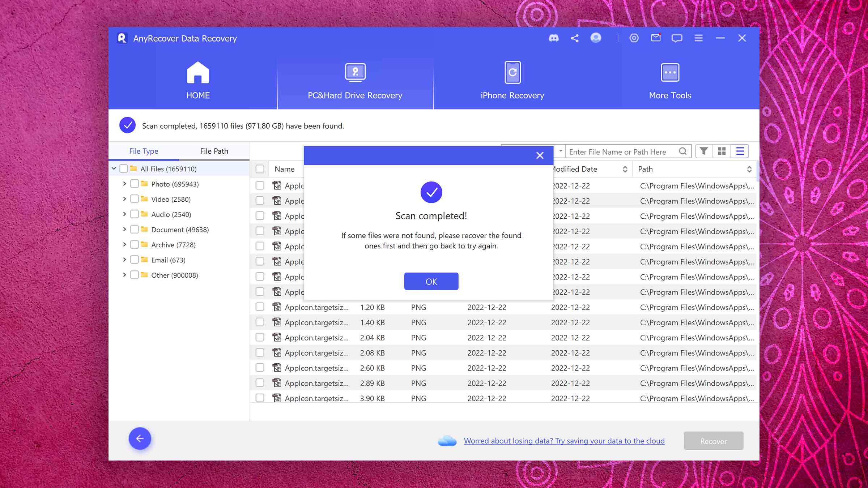The width and height of the screenshot is (868, 488).
Task: Check the Archive checkbox
Action: (135, 244)
